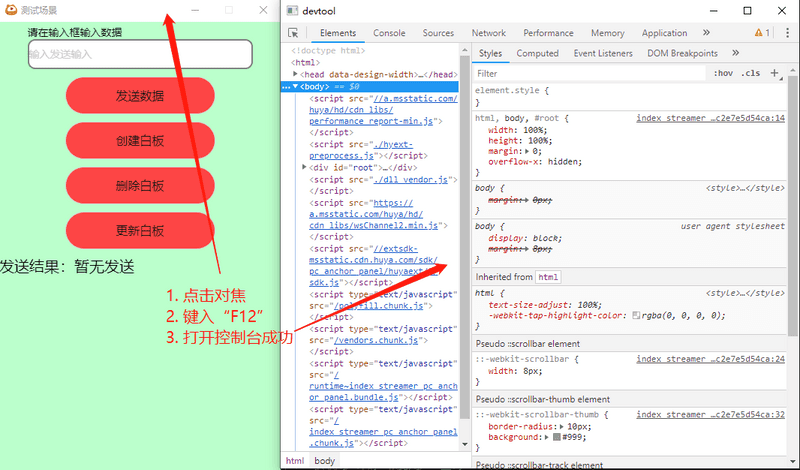Click the warning count indicator
Image resolution: width=800 pixels, height=470 pixels.
[762, 33]
